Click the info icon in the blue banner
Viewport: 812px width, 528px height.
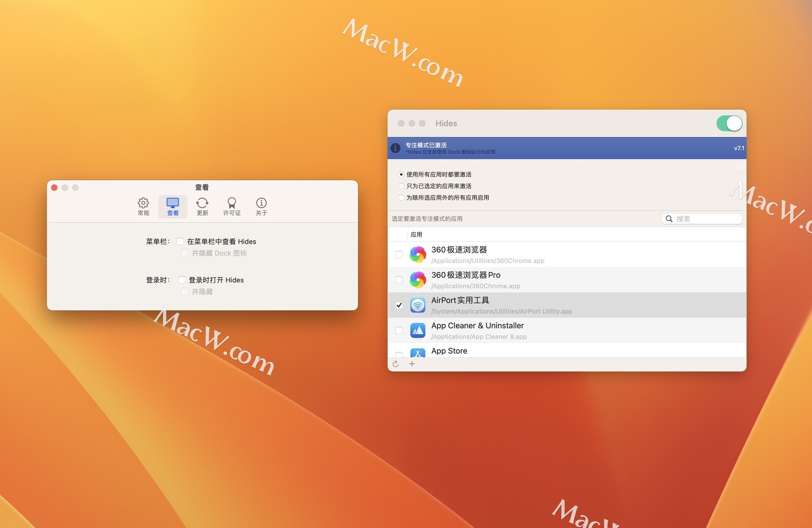click(395, 148)
